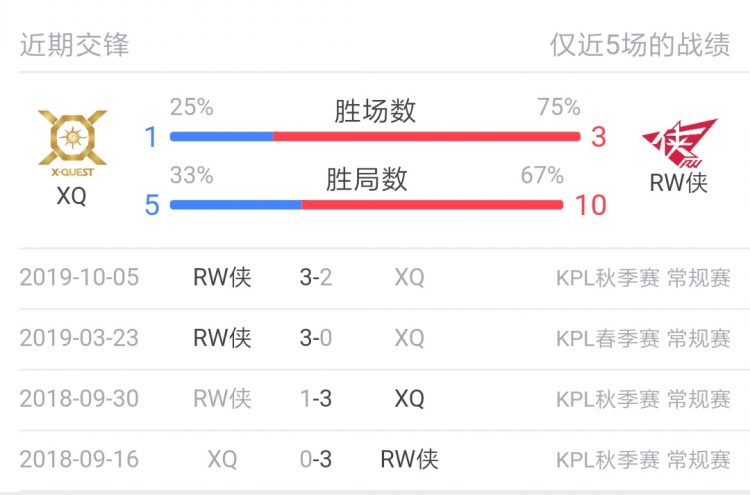Open KPL秋季赛 常规赛 in 2019-10-05 row

(x=643, y=278)
